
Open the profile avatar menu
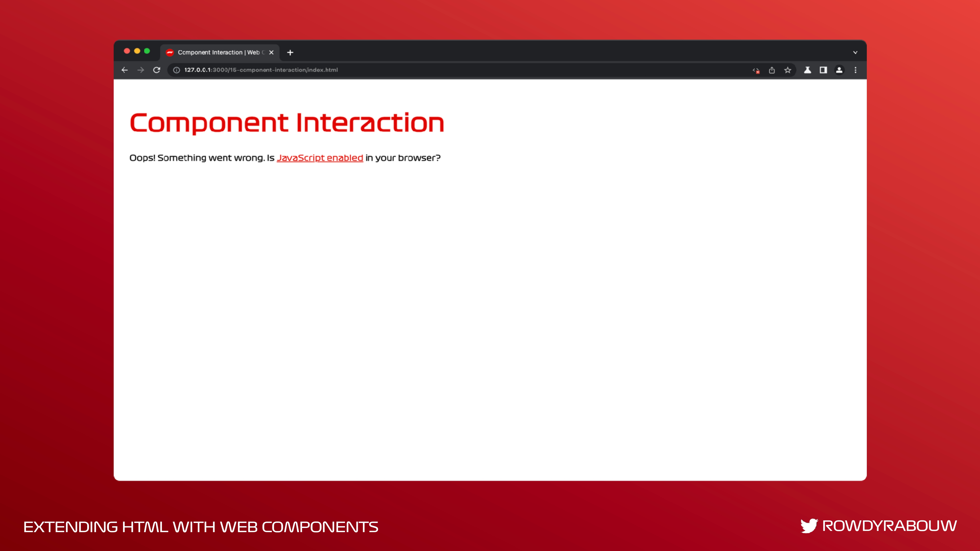tap(839, 70)
